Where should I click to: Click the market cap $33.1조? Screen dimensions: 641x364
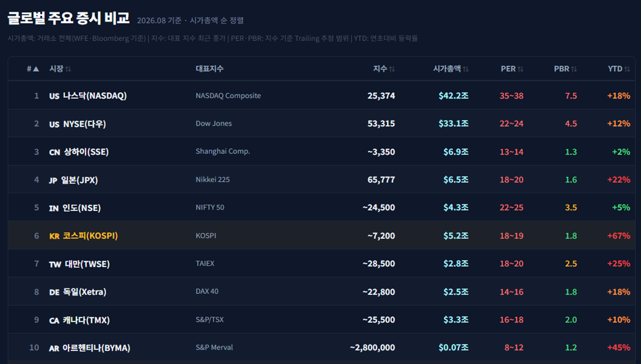point(453,124)
